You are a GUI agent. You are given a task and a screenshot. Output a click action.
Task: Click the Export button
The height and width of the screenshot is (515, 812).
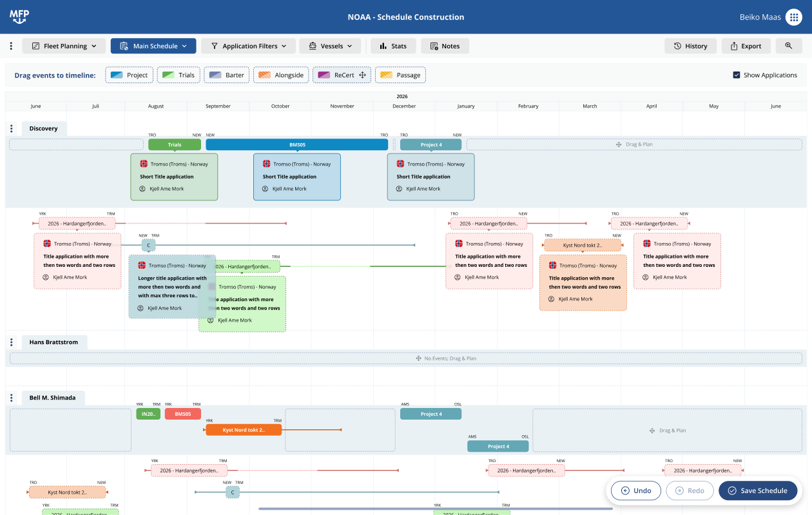(x=744, y=46)
